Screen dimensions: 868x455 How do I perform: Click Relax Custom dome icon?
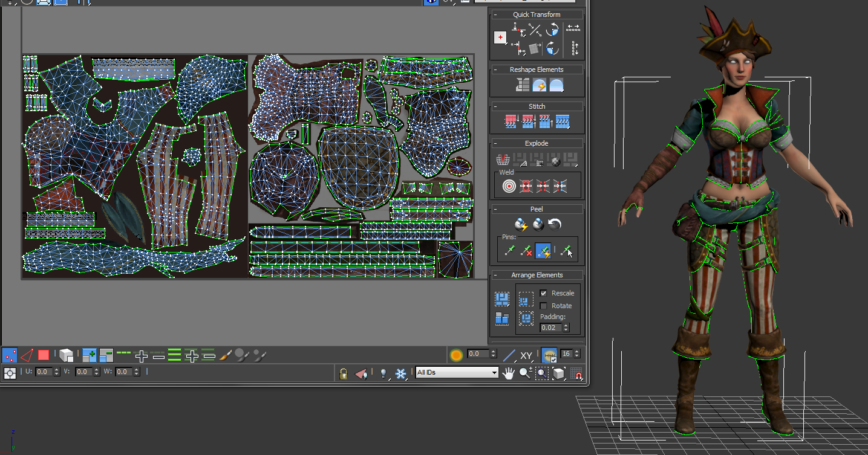[x=556, y=85]
